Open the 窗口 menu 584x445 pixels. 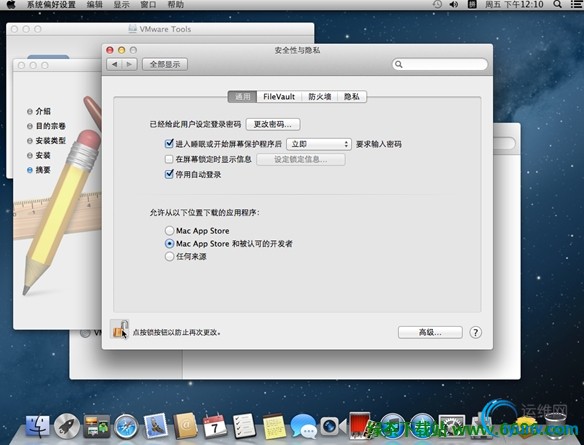coord(148,4)
